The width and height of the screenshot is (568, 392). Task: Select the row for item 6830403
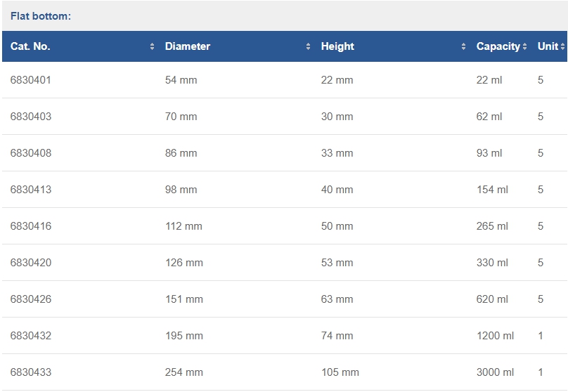point(285,117)
